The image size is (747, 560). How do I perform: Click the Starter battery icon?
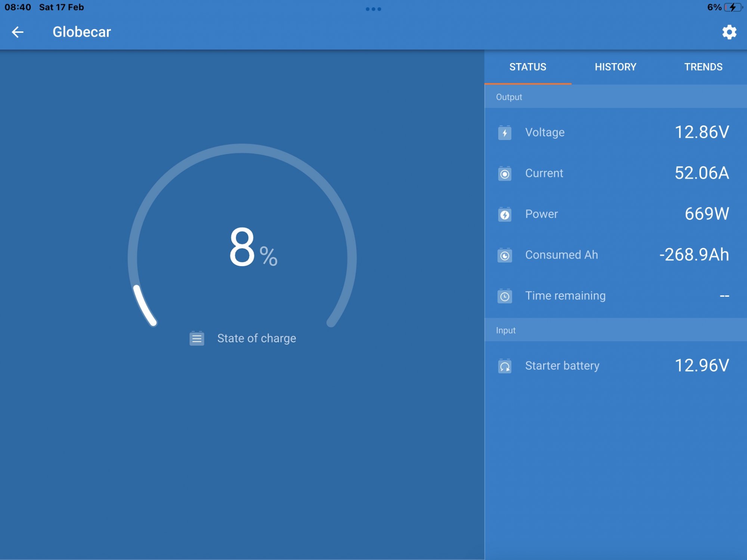coord(505,366)
